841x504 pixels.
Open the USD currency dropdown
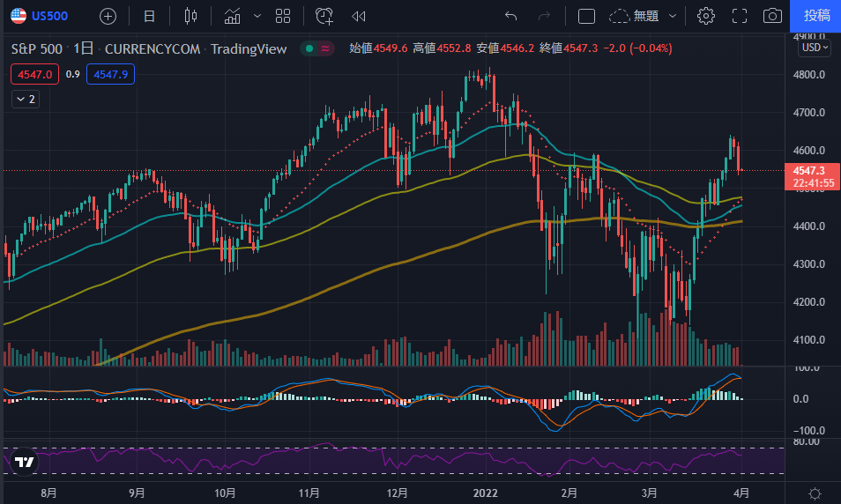(815, 48)
